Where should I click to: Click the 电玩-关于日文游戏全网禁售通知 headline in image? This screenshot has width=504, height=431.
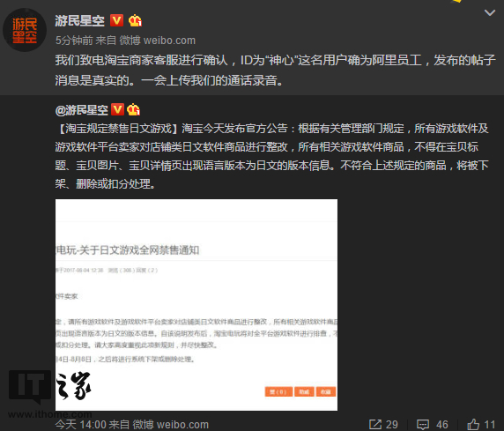point(128,250)
